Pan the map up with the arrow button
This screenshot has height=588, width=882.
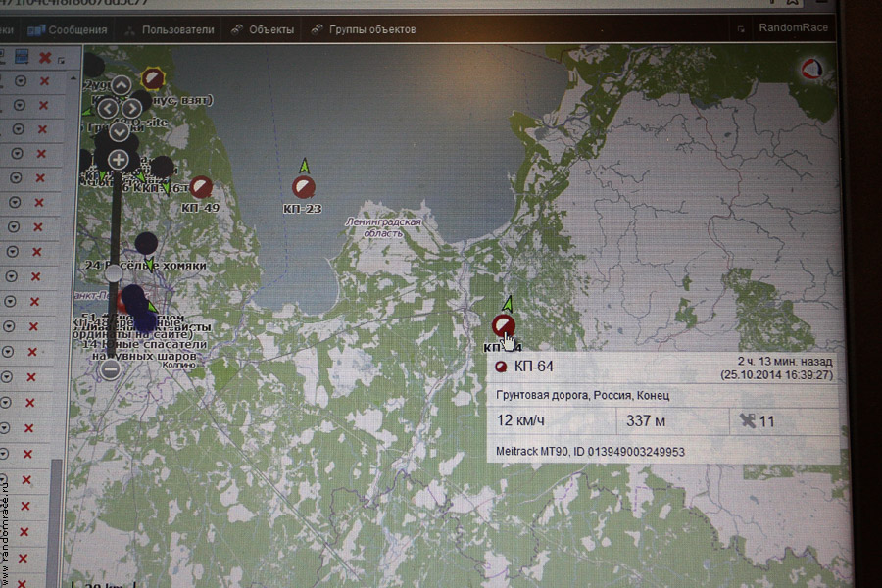121,85
